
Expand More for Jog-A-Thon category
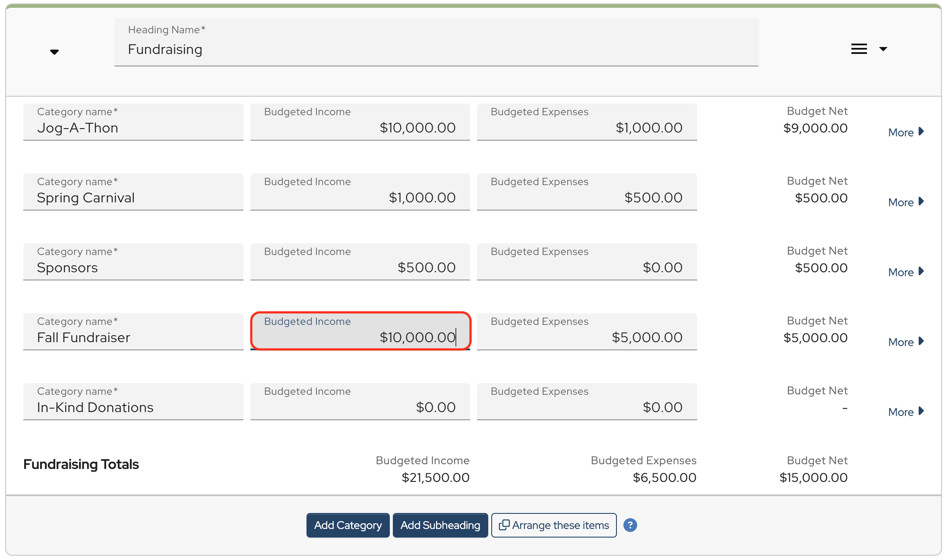(906, 132)
